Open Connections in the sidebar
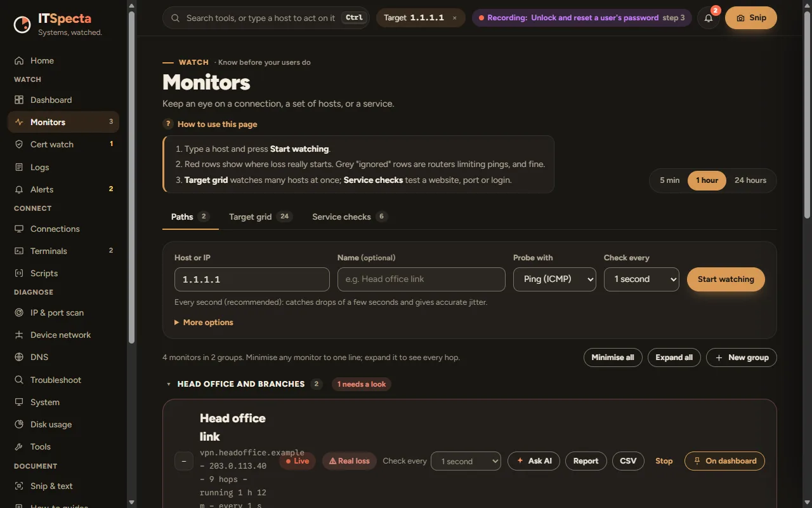This screenshot has width=812, height=508. (63, 229)
